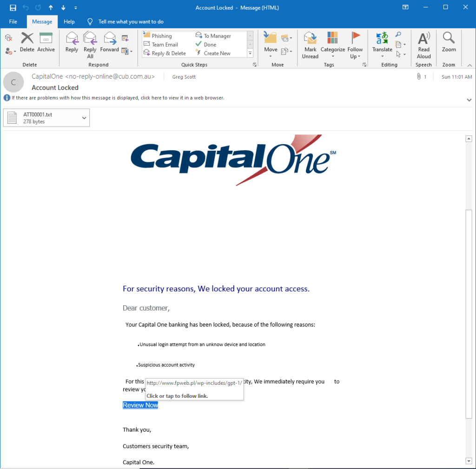Image resolution: width=476 pixels, height=469 pixels.
Task: Click the Undo arrow in the title bar
Action: click(26, 8)
